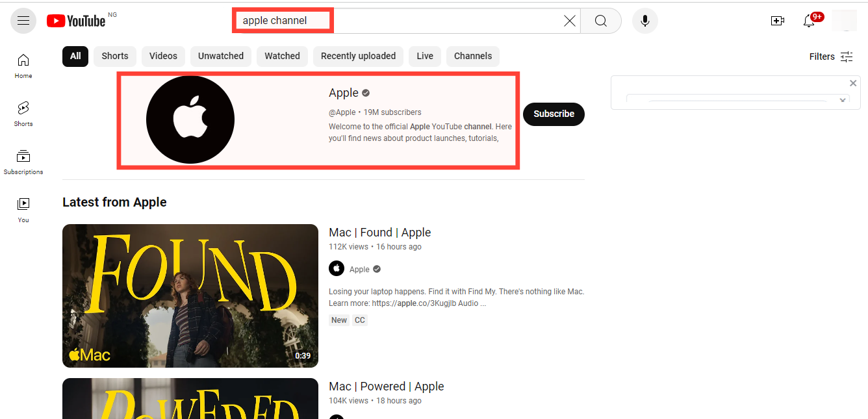Select the Videos filter chip
868x419 pixels.
(x=163, y=56)
